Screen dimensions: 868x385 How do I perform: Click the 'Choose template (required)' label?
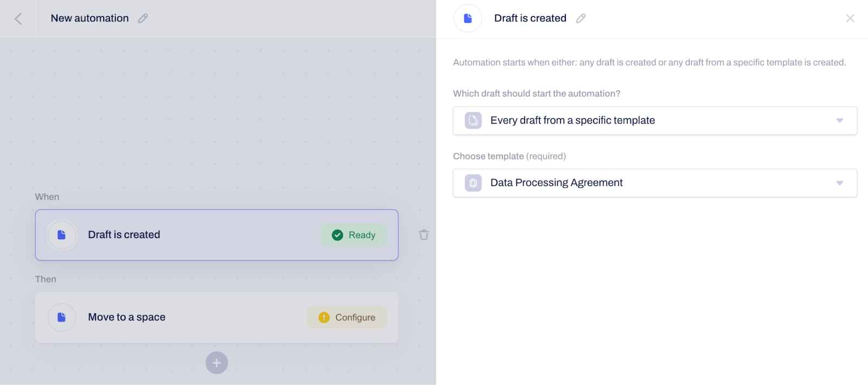click(x=509, y=156)
